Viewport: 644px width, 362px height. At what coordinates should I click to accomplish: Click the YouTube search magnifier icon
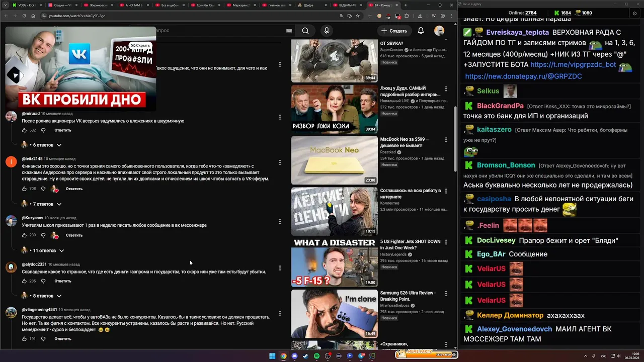[305, 31]
